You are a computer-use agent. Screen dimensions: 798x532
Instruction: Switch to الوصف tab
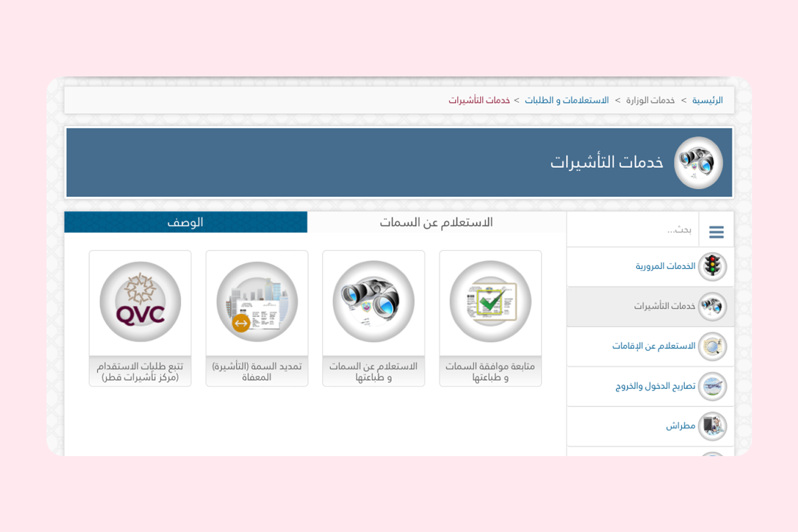coord(186,222)
